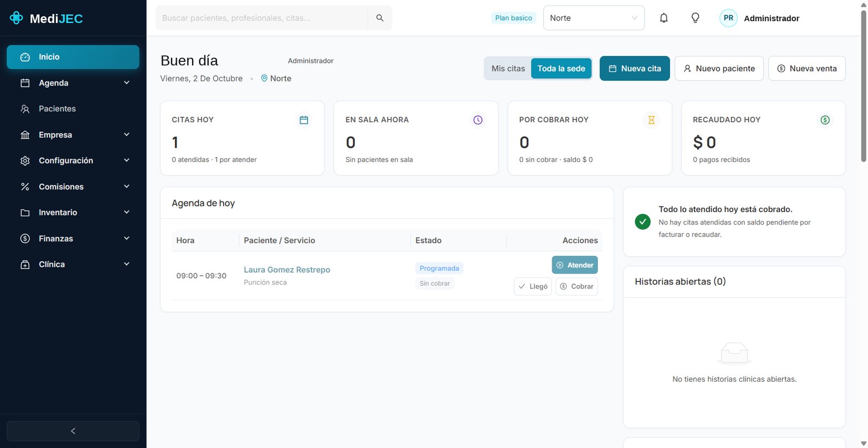Click the Cobrar button in Acciones

[x=577, y=286]
